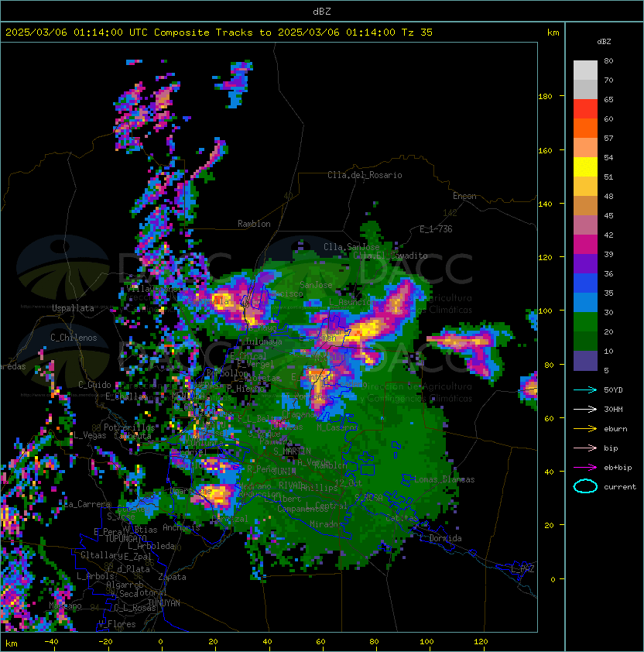Click the 'Anchoris' map label
The image size is (644, 652).
tap(181, 527)
